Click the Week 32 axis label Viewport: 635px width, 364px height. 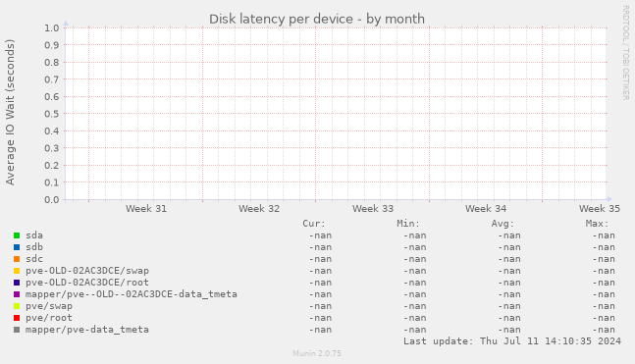click(x=259, y=209)
